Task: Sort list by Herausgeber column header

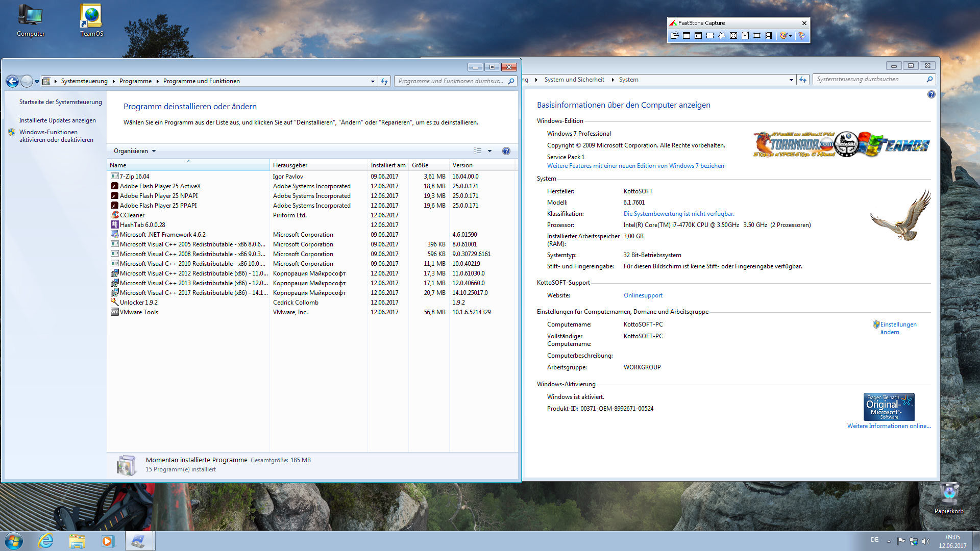Action: click(318, 165)
